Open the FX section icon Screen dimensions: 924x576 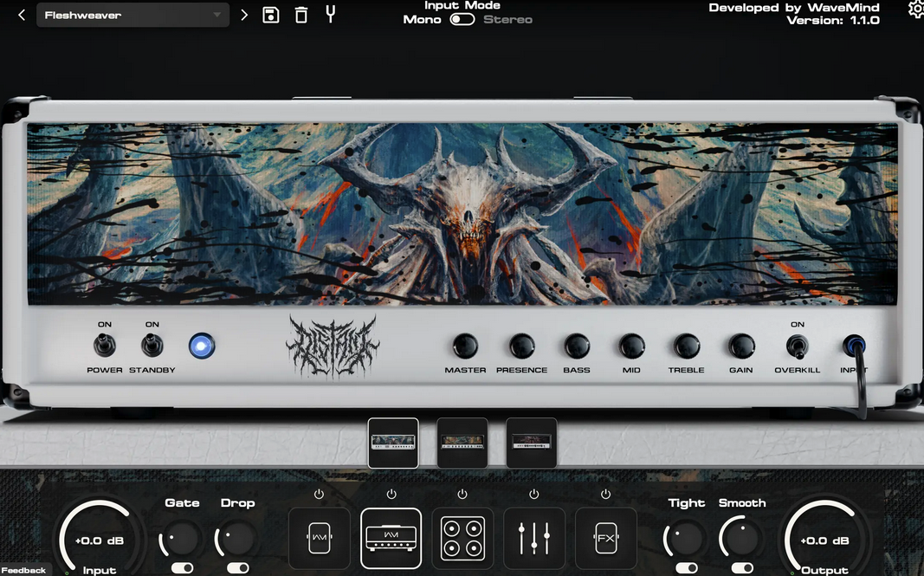[605, 538]
